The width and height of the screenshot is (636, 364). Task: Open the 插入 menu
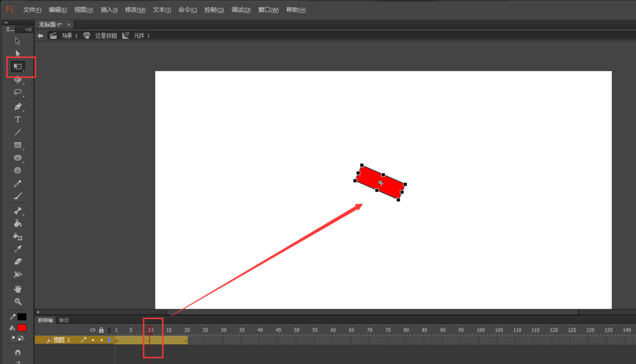click(109, 10)
